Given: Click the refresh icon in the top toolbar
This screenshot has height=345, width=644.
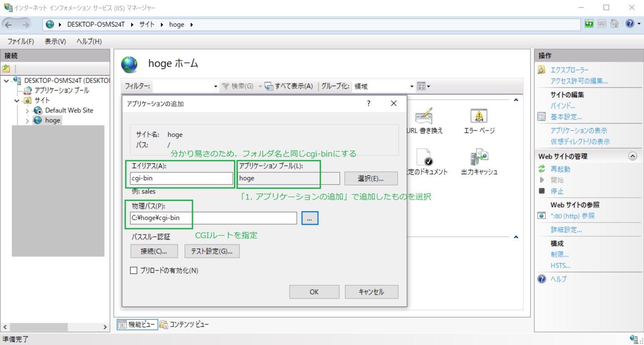Looking at the screenshot, I should [589, 24].
